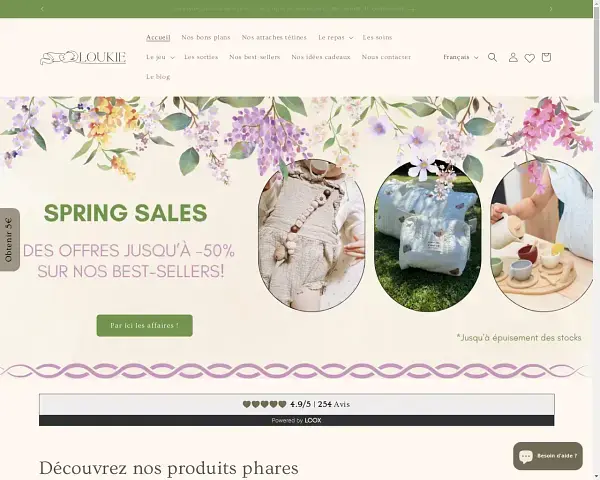Click the Par ici les affaires button
Screen dimensions: 600x480
click(145, 326)
